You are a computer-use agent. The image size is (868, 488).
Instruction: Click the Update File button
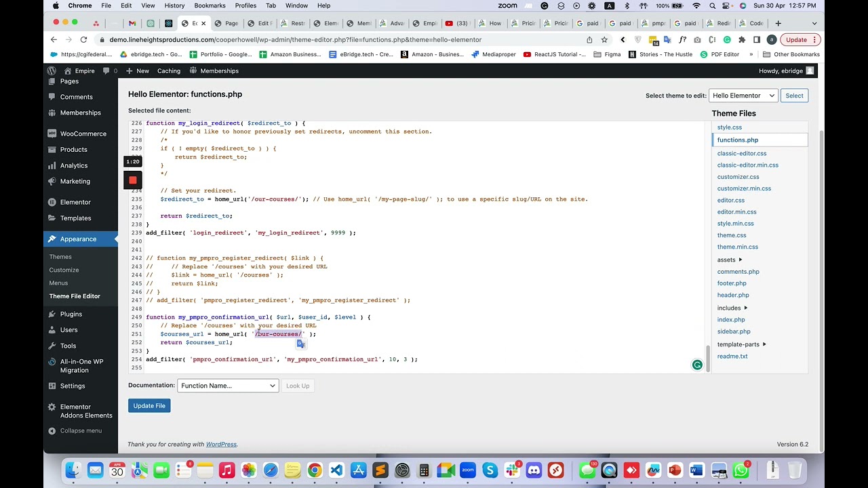[x=149, y=405]
